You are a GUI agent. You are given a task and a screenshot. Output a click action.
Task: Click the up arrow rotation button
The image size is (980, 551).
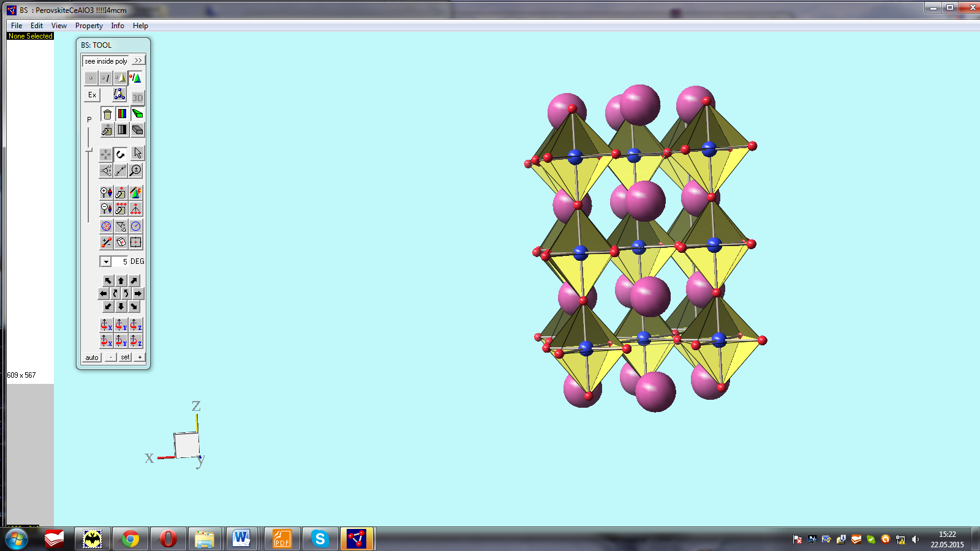point(121,280)
